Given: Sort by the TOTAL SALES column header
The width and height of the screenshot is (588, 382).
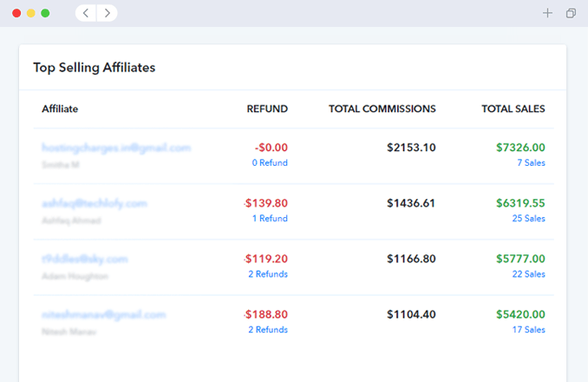Looking at the screenshot, I should click(x=513, y=109).
